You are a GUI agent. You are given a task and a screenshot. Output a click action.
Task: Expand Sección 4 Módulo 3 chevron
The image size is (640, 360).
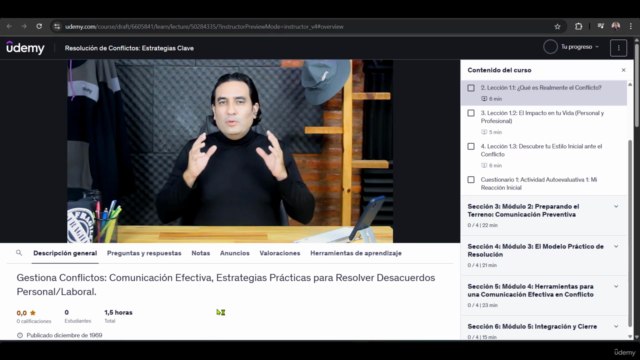(616, 247)
